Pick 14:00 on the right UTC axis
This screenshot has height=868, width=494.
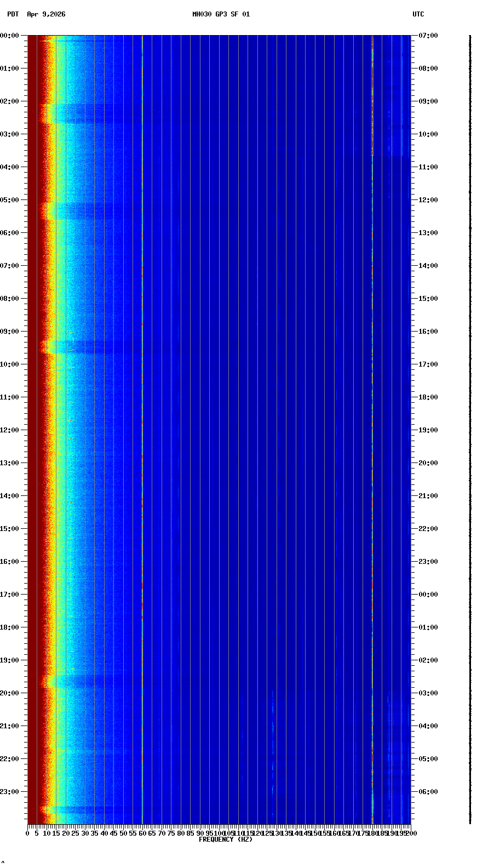pyautogui.click(x=428, y=266)
